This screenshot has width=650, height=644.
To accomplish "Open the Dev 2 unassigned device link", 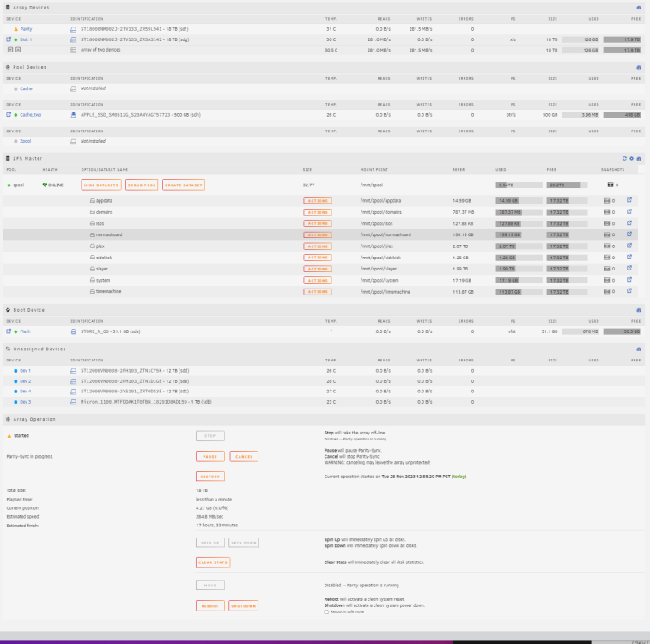I will [25, 381].
